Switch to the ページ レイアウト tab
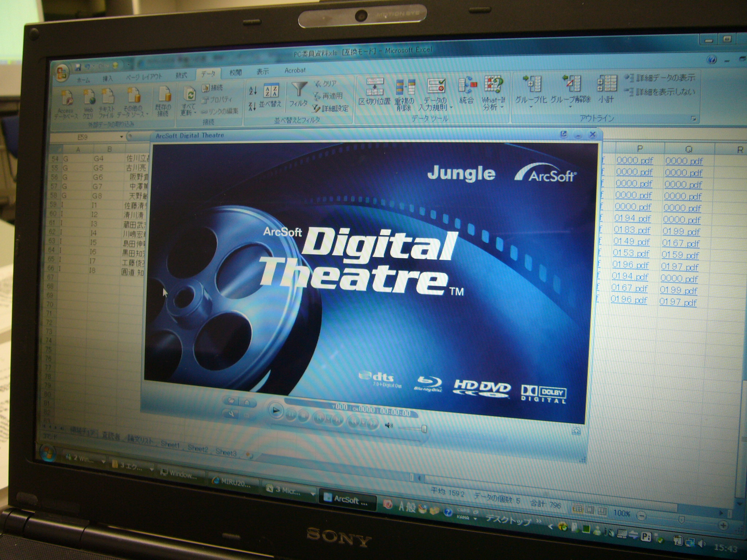The height and width of the screenshot is (560, 747). pos(144,77)
